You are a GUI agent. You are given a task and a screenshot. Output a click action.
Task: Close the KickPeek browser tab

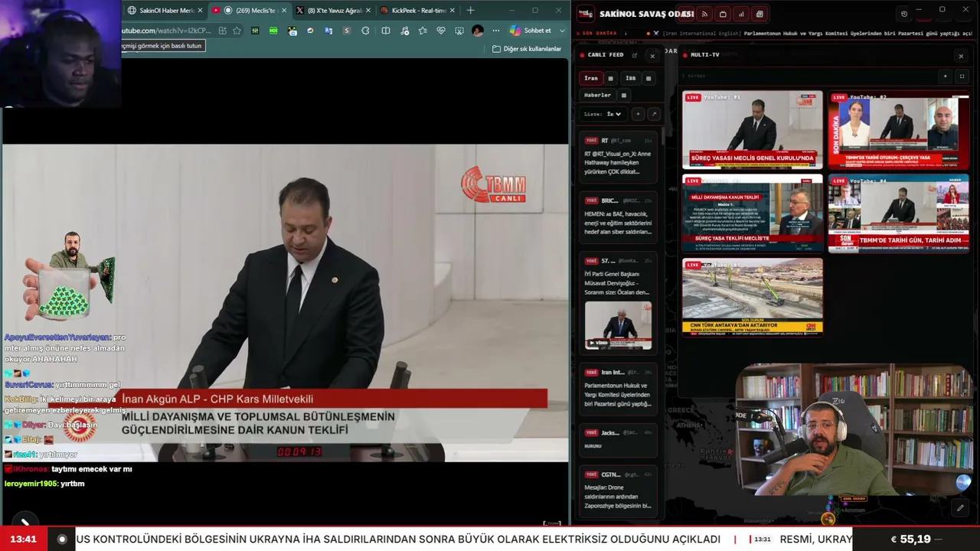452,11
